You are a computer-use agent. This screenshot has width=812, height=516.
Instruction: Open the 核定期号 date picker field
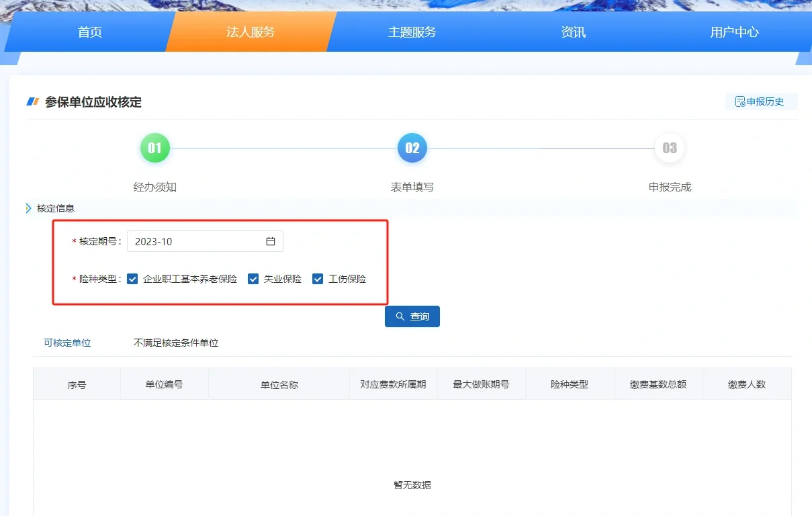(198, 241)
